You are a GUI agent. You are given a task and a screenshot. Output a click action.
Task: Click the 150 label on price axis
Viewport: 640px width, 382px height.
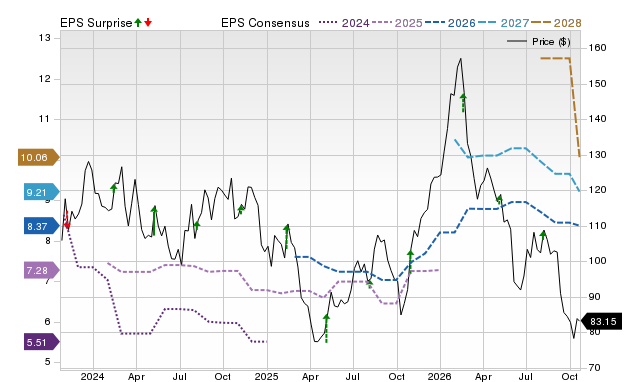click(598, 84)
